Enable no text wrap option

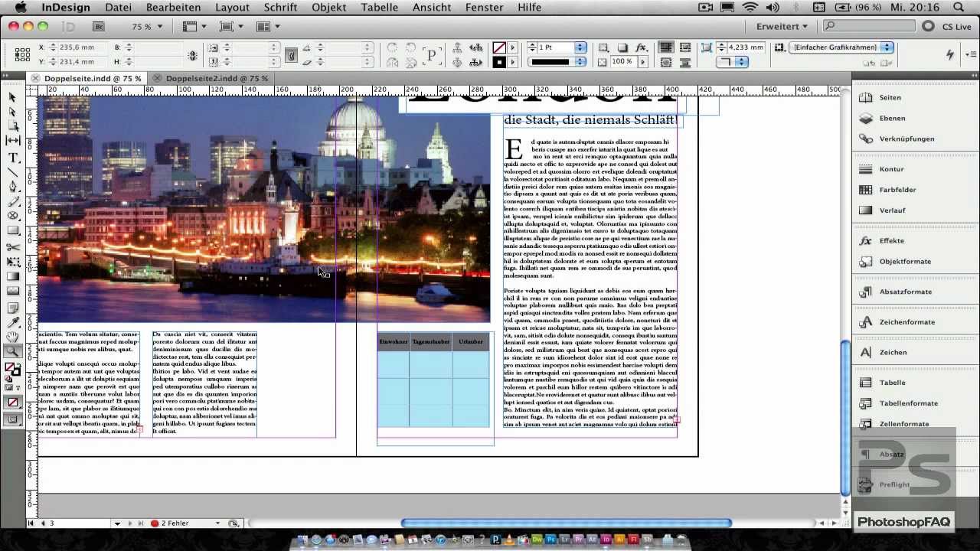(x=666, y=47)
